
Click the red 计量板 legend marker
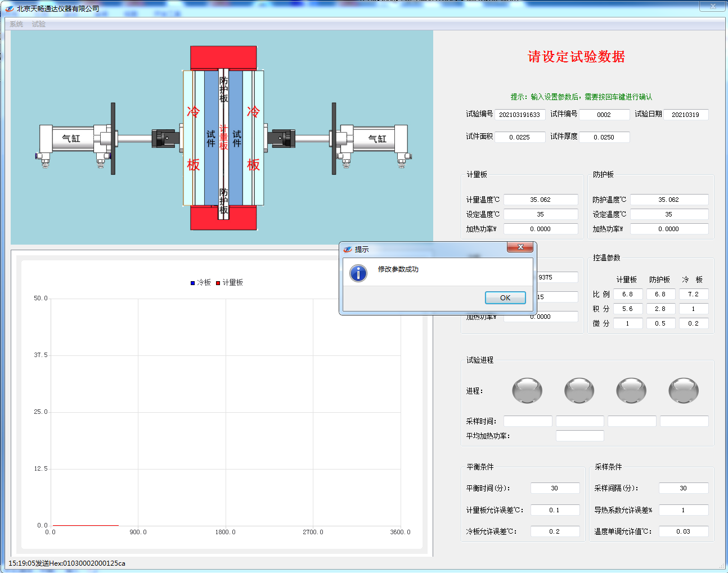(x=218, y=283)
